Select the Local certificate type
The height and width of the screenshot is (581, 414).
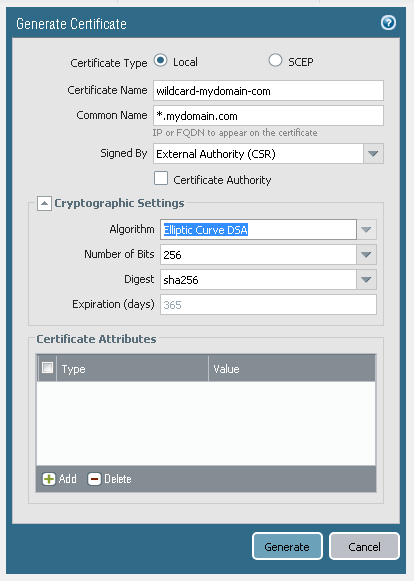coord(160,60)
